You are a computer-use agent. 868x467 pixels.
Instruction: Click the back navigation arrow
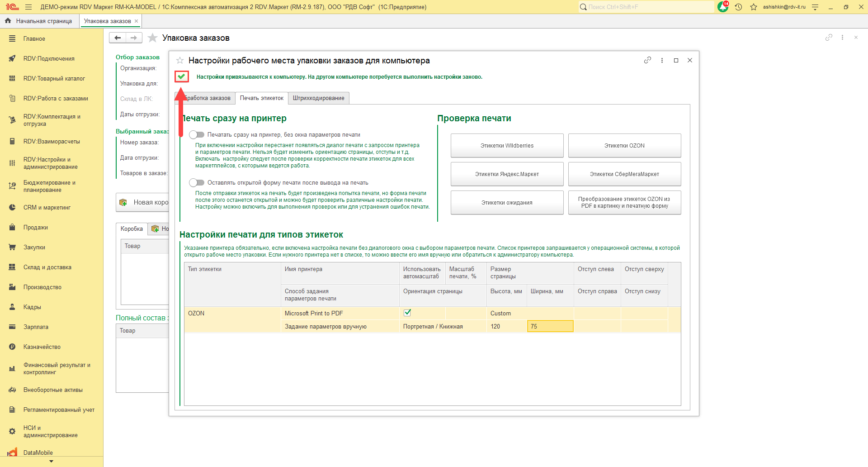coord(118,38)
